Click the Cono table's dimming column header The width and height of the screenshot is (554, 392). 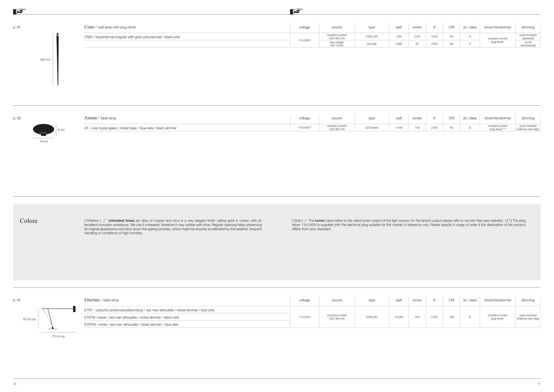pyautogui.click(x=528, y=27)
